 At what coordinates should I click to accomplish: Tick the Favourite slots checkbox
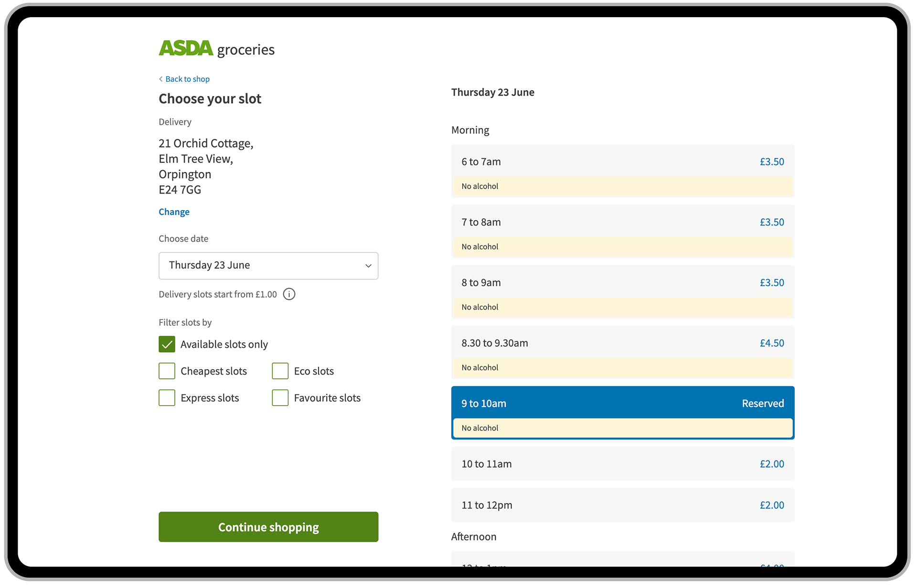280,398
